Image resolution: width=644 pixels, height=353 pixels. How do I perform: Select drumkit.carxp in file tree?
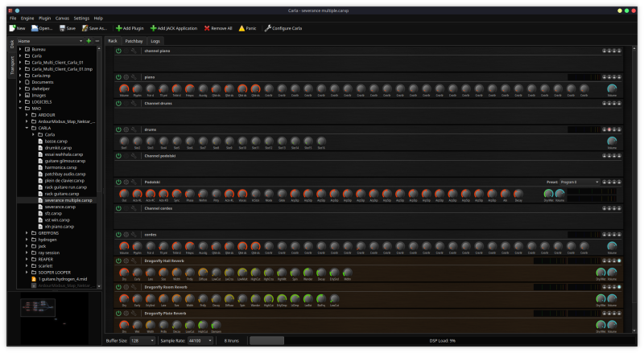pyautogui.click(x=58, y=148)
